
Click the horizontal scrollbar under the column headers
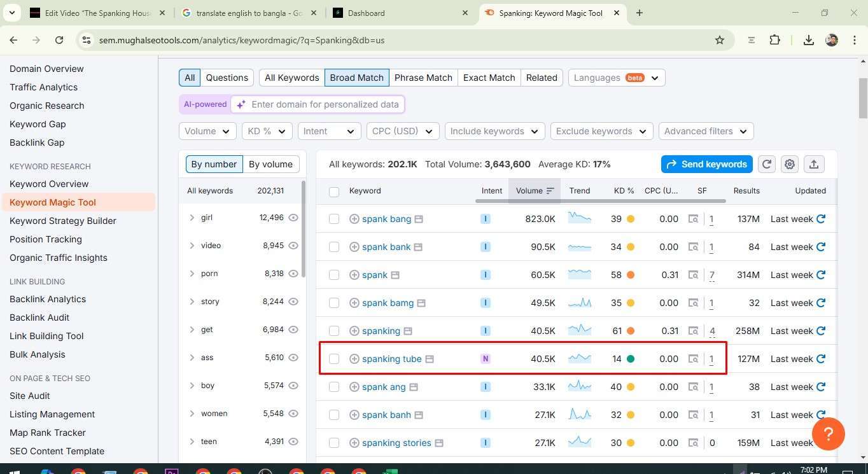pos(600,201)
